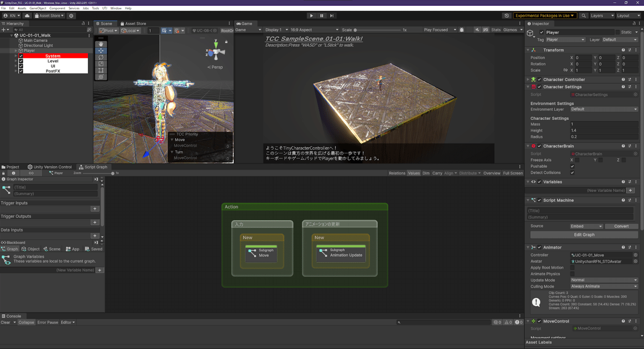Open the Hierarchy search-by-type icon

point(89,30)
